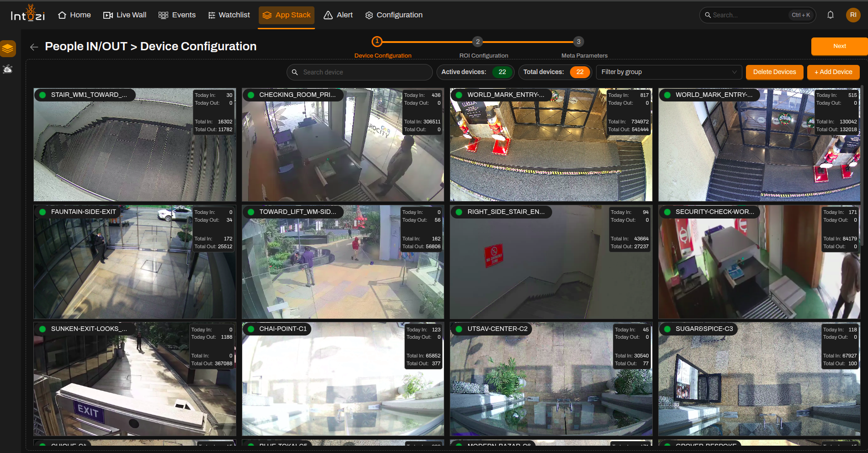Open the Events tab
The width and height of the screenshot is (868, 453).
point(177,15)
